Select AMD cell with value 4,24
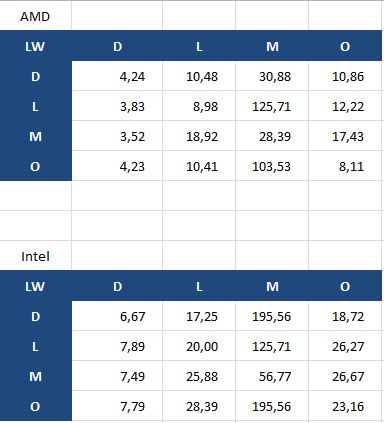 [x=117, y=76]
